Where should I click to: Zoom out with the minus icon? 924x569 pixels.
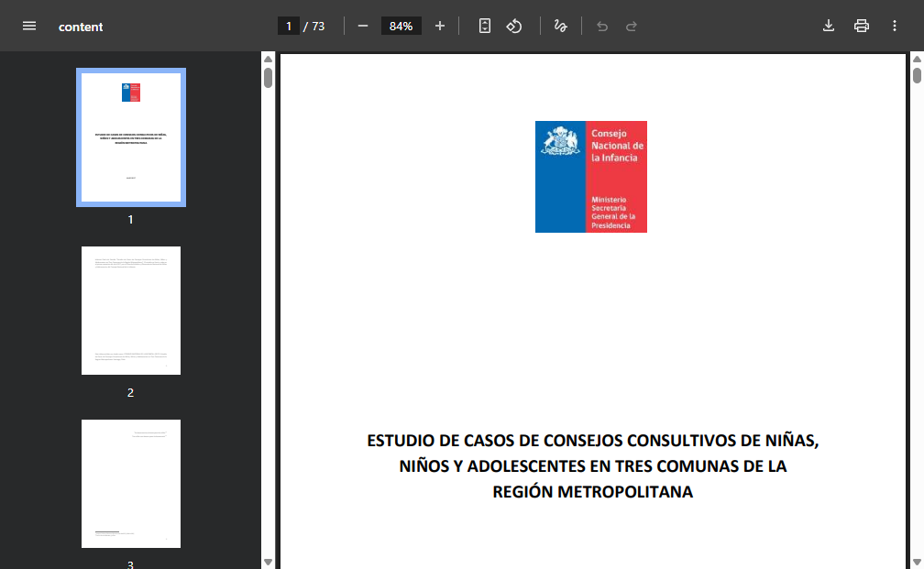(363, 26)
